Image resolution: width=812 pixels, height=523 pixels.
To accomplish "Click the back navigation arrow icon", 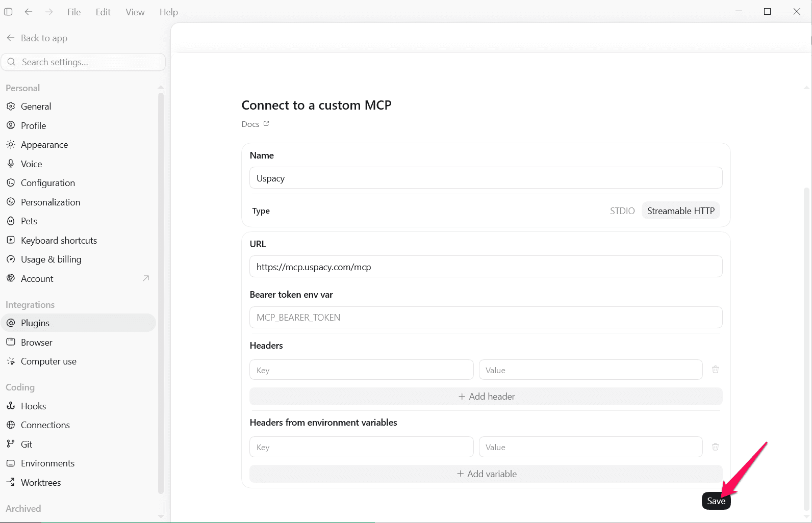I will [x=29, y=12].
